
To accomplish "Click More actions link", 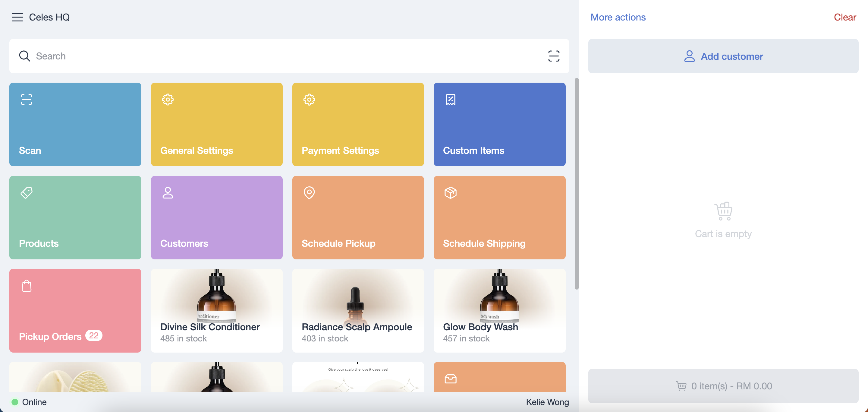I will pyautogui.click(x=618, y=17).
